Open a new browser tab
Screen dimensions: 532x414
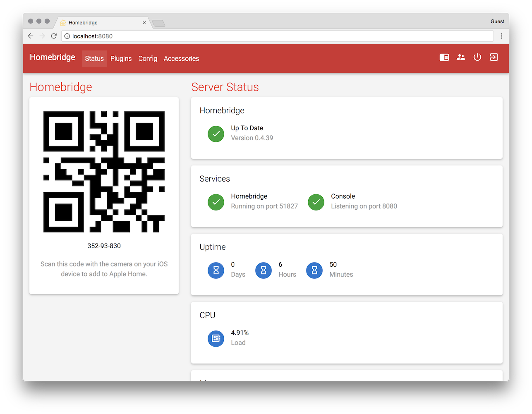159,23
